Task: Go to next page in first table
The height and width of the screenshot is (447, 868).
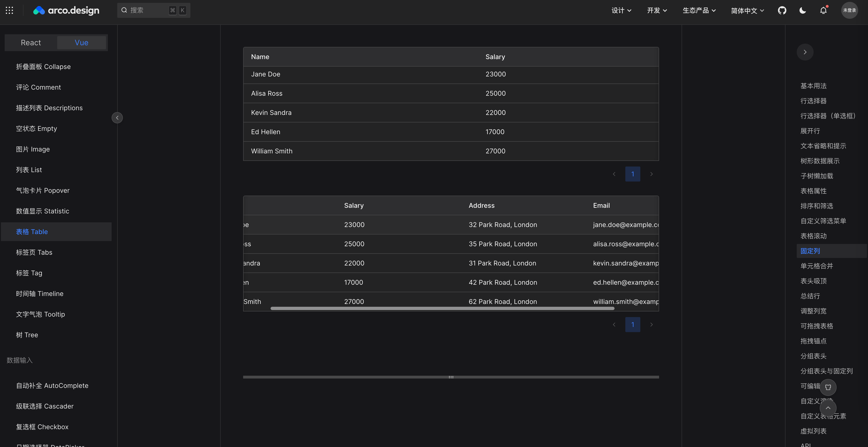Action: (651, 174)
